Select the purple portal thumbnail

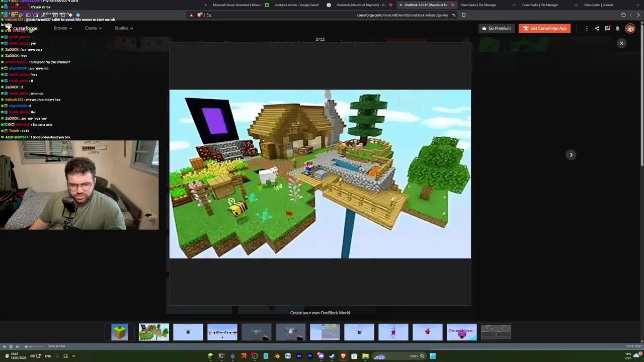click(x=393, y=332)
